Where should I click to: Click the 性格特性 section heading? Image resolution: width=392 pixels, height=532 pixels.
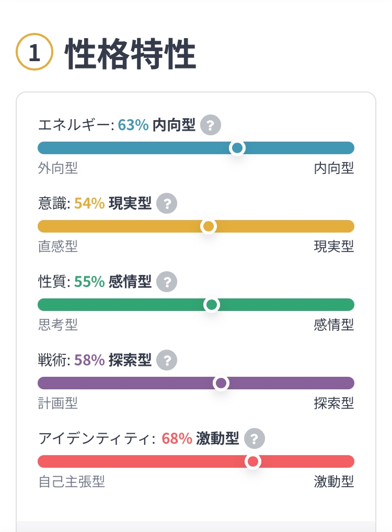tap(131, 54)
